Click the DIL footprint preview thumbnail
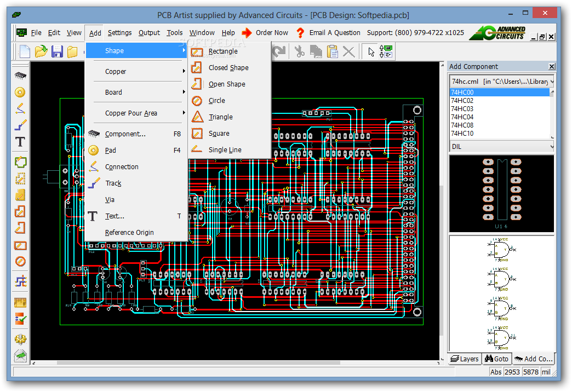Viewport: 572px width, 392px height. 501,194
